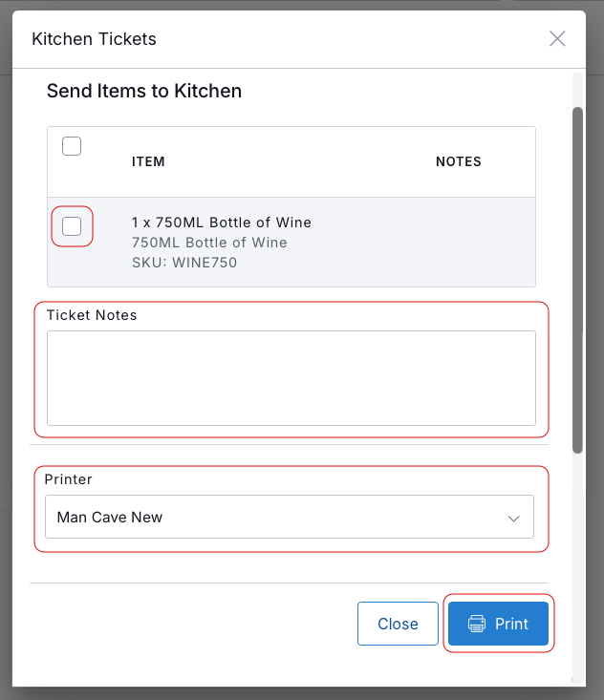Image resolution: width=604 pixels, height=700 pixels.
Task: Click the chevron arrow in Printer dropdown
Action: pyautogui.click(x=514, y=519)
